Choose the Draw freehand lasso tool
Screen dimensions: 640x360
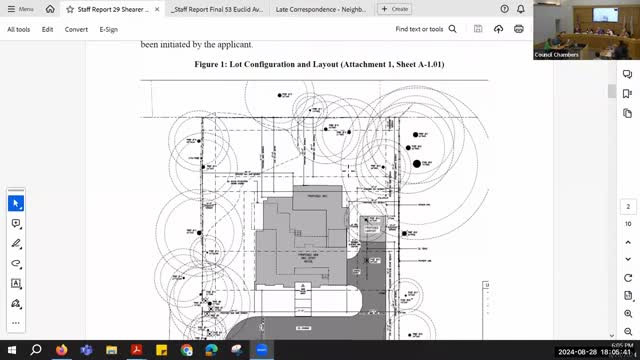coord(16,263)
